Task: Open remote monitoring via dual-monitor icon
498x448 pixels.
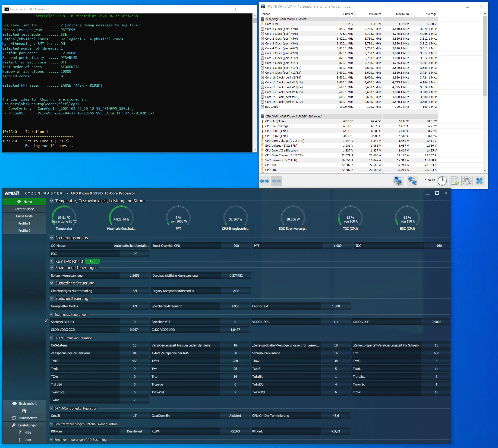Action: coord(412,181)
